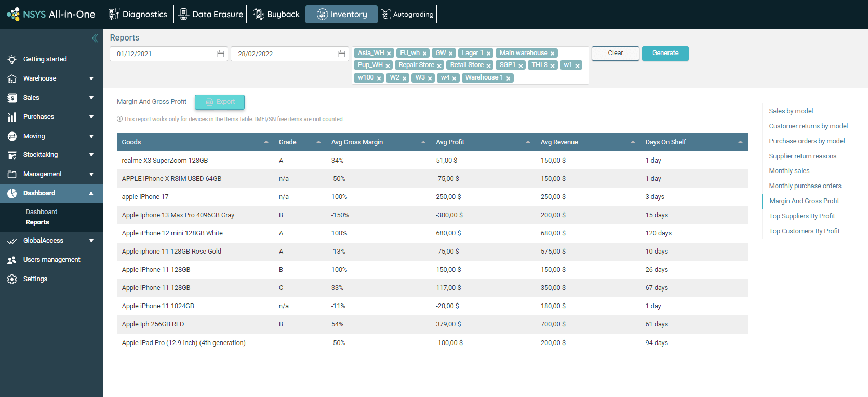Screen dimensions: 868x397
Task: Open Getting started in sidebar
Action: (x=51, y=59)
